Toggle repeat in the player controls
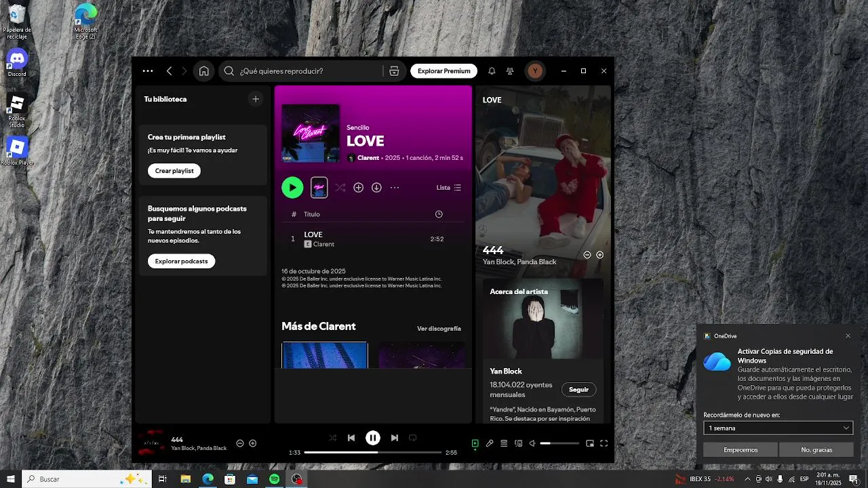 (x=413, y=438)
